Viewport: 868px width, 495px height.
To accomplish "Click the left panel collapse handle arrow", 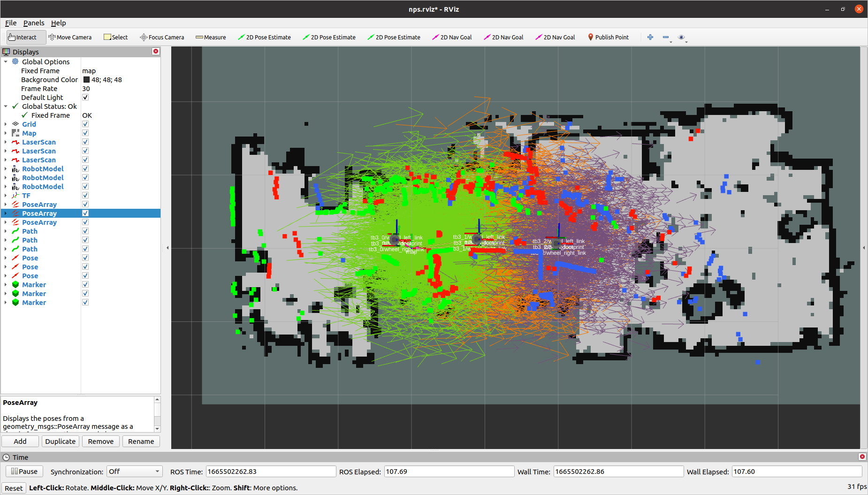I will pos(168,248).
